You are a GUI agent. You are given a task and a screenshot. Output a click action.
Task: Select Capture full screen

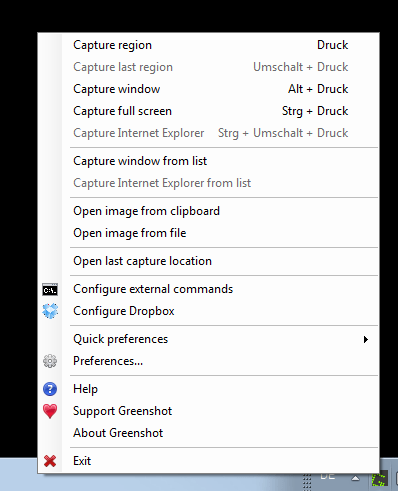click(x=209, y=111)
